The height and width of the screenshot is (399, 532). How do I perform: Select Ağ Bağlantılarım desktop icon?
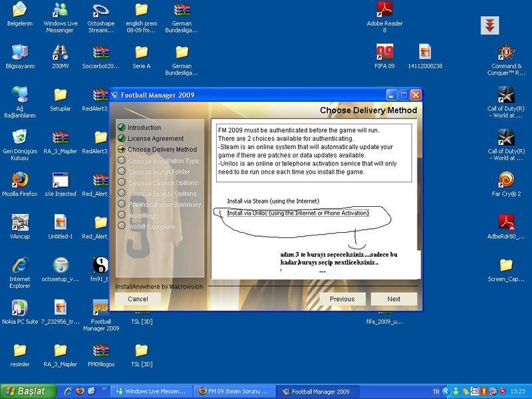coord(20,102)
